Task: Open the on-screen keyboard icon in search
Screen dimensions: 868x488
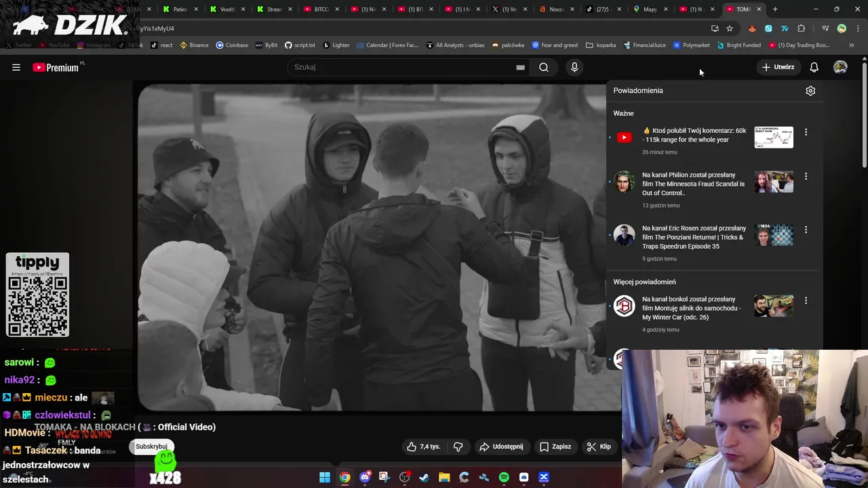Action: point(520,67)
